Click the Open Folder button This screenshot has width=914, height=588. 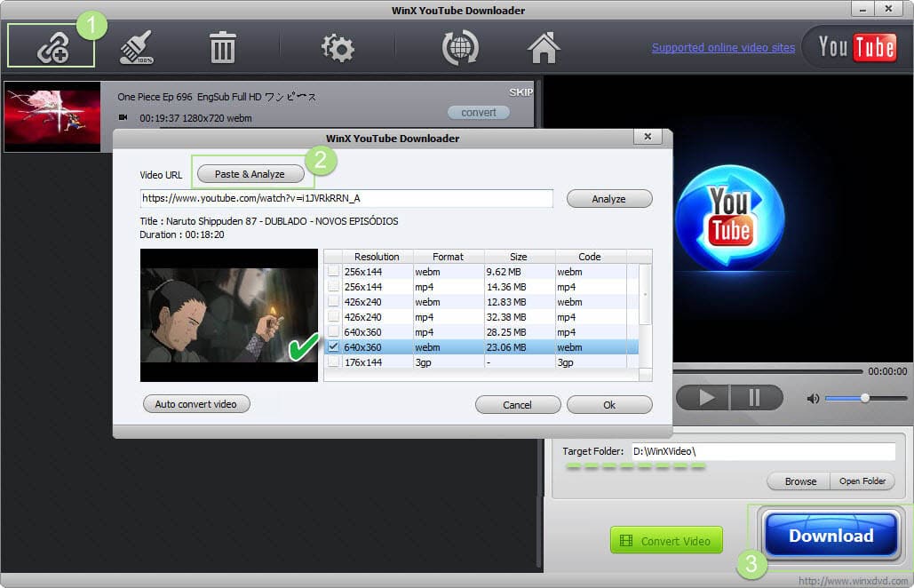click(x=862, y=481)
